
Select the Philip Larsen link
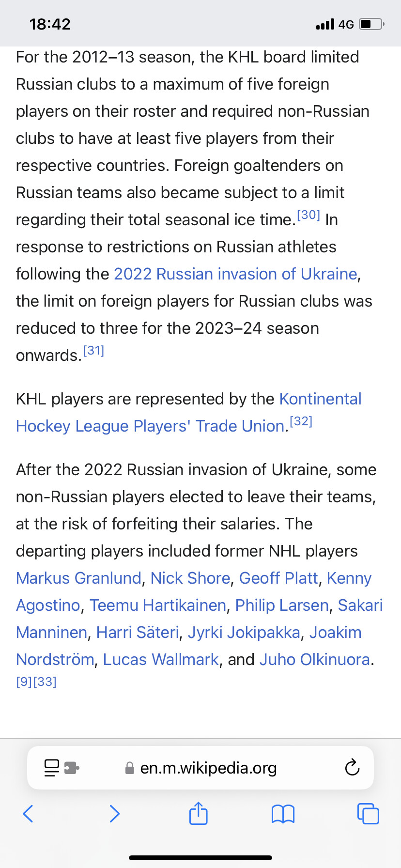pos(282,605)
